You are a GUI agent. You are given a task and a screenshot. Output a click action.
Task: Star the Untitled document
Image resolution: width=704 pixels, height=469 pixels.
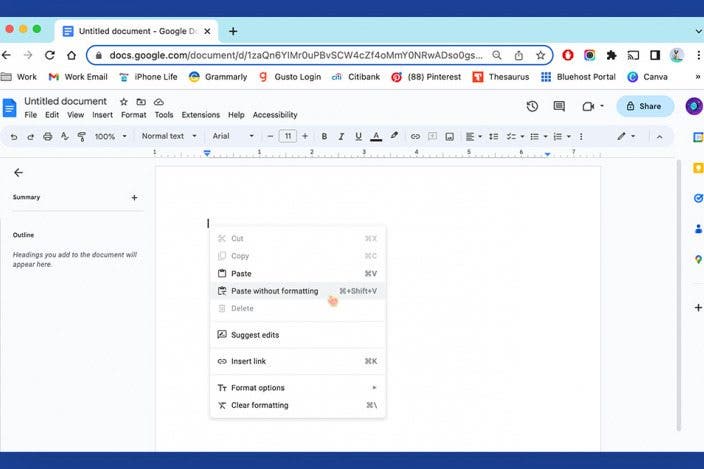click(124, 102)
